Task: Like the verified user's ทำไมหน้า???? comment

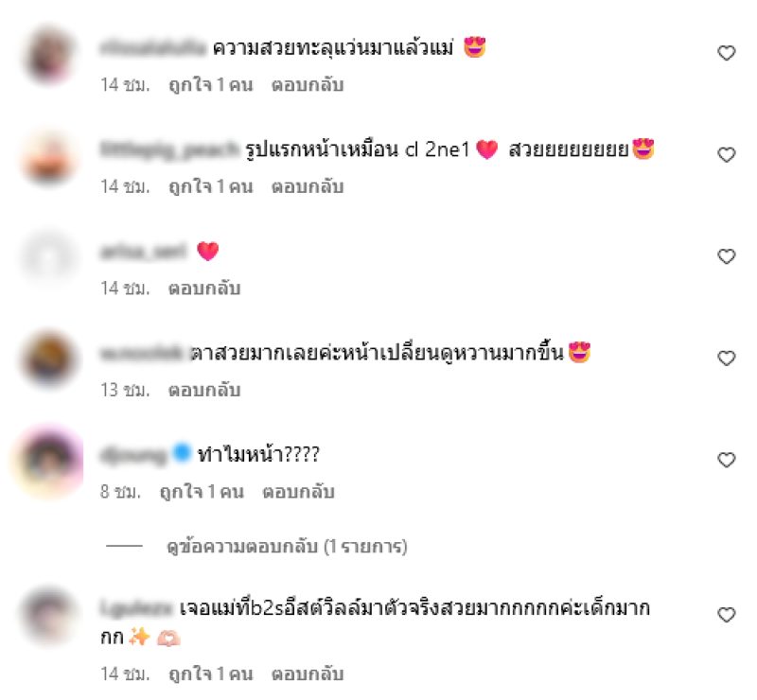Action: click(726, 460)
